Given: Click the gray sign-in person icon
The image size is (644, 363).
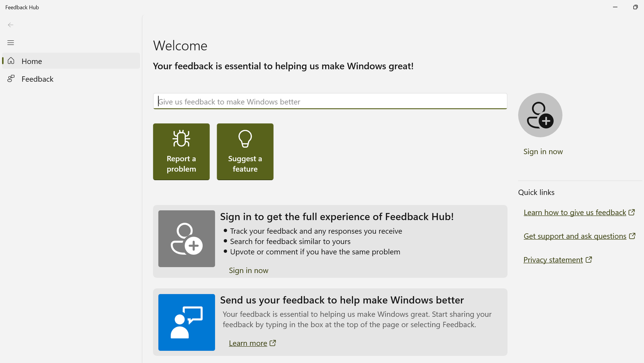Looking at the screenshot, I should (x=187, y=239).
